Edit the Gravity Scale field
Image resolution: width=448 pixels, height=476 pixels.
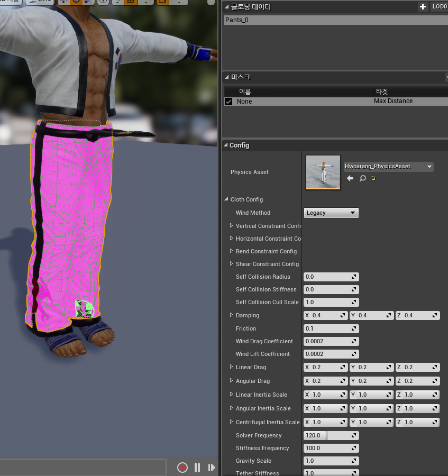[x=331, y=461]
